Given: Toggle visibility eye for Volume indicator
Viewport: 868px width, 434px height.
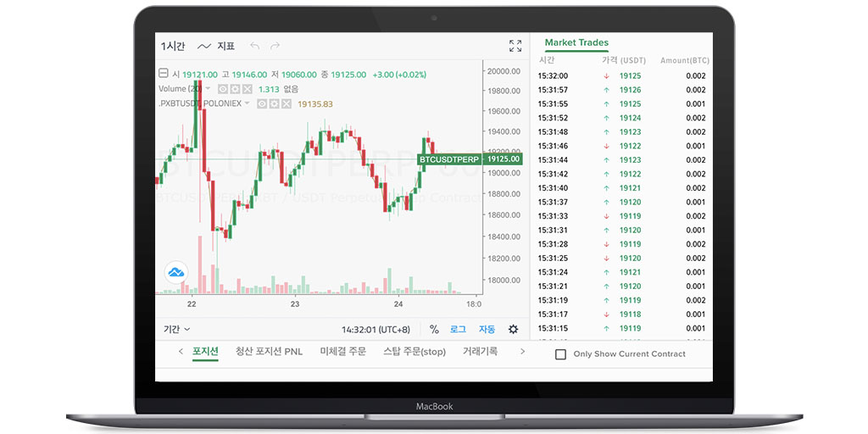Looking at the screenshot, I should pyautogui.click(x=223, y=89).
